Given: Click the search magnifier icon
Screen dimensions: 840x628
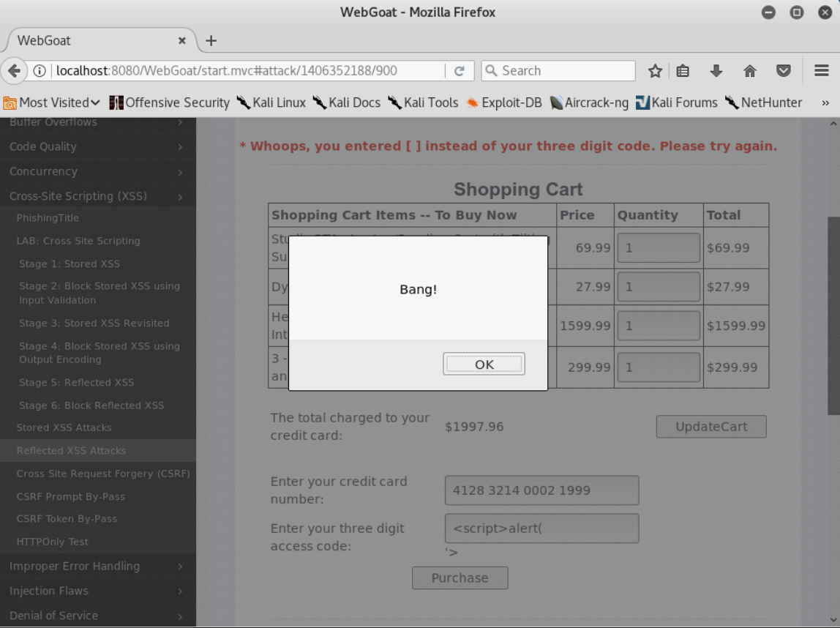Looking at the screenshot, I should point(491,71).
